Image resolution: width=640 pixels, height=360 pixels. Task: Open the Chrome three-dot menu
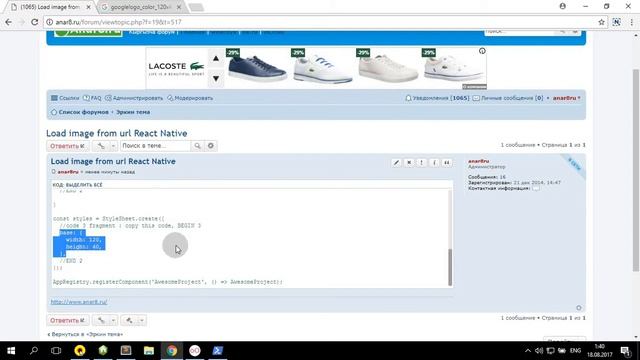point(631,22)
